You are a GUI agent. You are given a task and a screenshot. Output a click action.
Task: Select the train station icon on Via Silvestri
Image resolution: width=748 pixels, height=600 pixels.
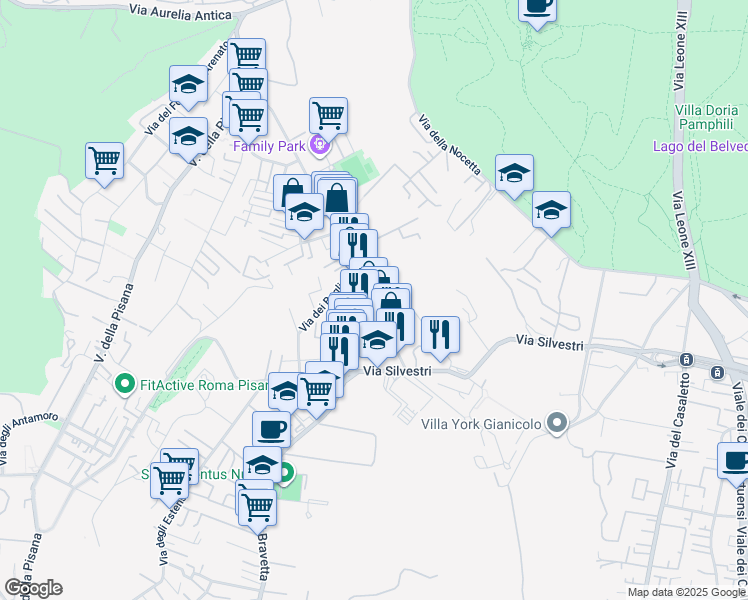[x=686, y=359]
